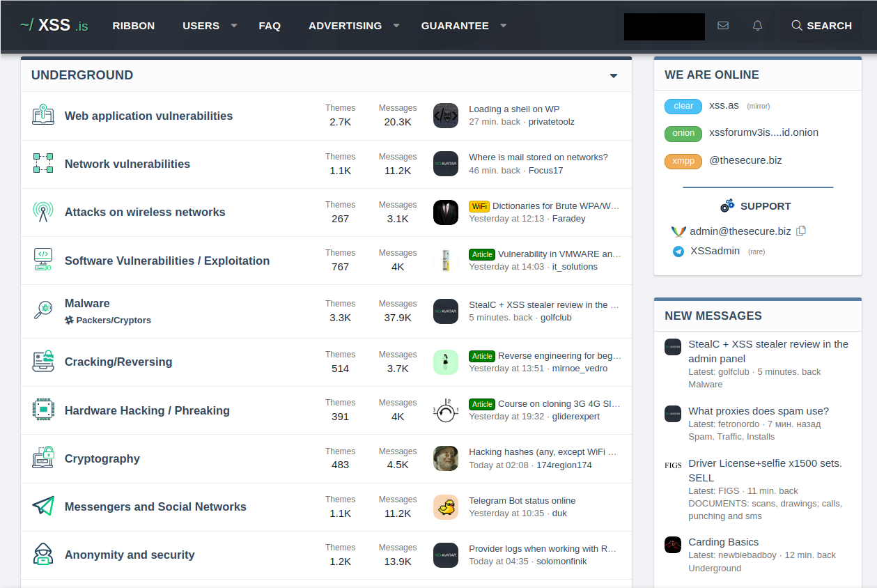
Task: Open the thread 'Loading a shell on WP'
Action: (x=514, y=109)
